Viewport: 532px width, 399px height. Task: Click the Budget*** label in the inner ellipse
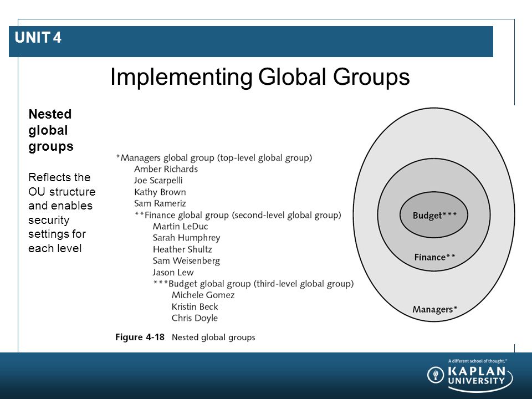pyautogui.click(x=434, y=216)
